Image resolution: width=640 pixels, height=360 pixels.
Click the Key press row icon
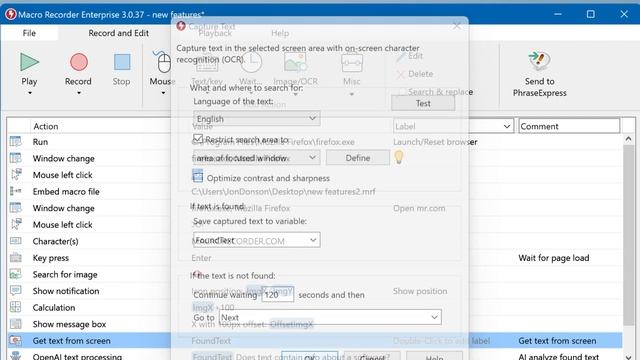tap(16, 258)
